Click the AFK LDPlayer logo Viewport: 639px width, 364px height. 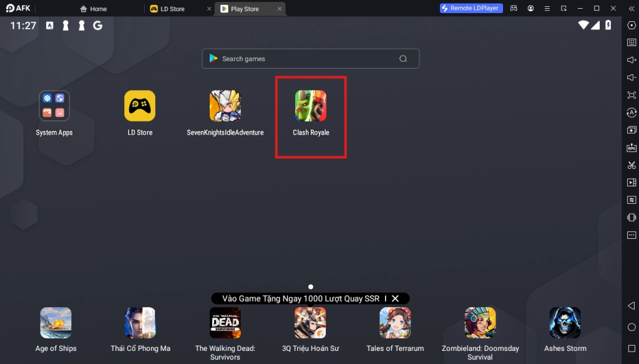(18, 8)
